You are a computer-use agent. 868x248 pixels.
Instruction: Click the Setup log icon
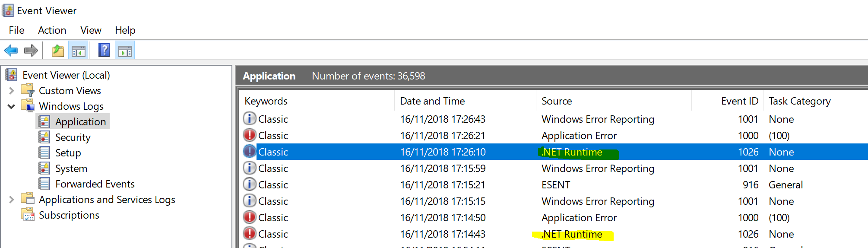(44, 153)
